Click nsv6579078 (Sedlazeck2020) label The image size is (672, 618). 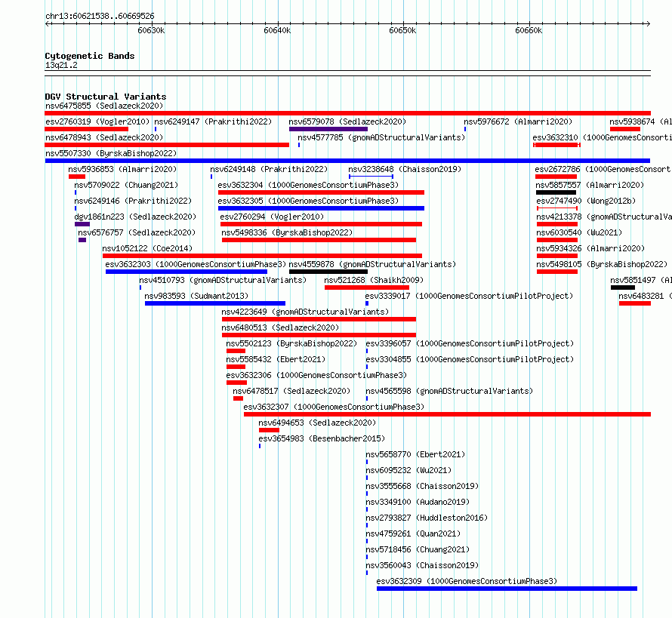(347, 121)
